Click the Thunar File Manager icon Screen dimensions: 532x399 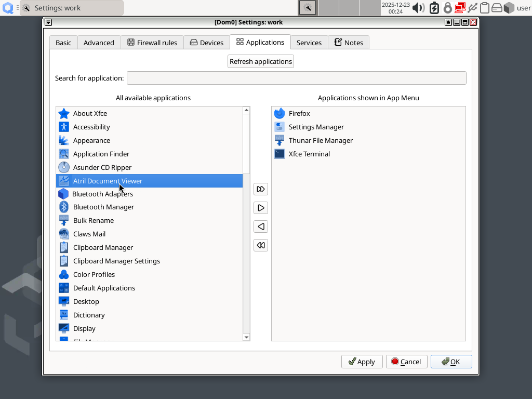coord(280,140)
